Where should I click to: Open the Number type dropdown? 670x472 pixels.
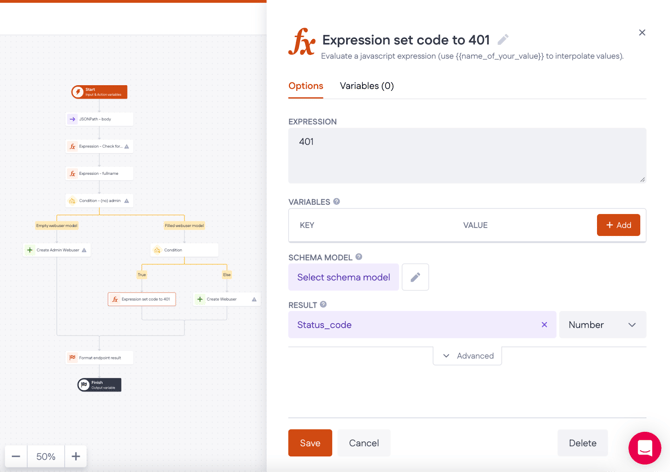click(x=602, y=325)
